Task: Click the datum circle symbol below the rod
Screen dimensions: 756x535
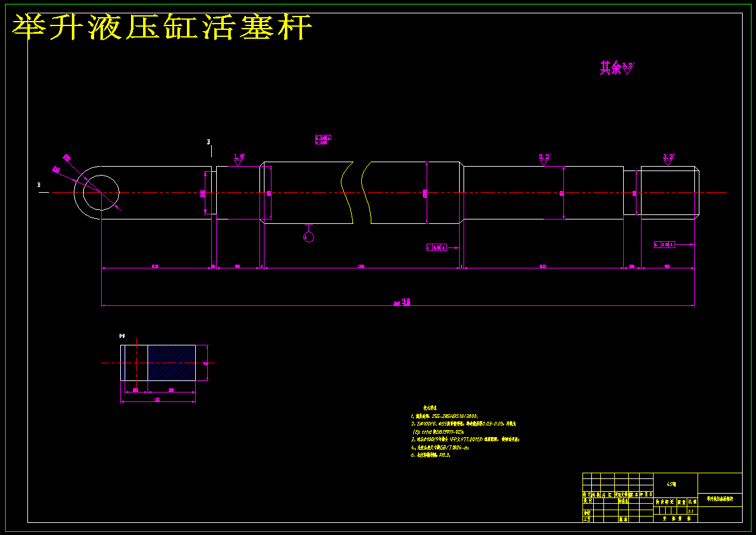Action: 308,237
